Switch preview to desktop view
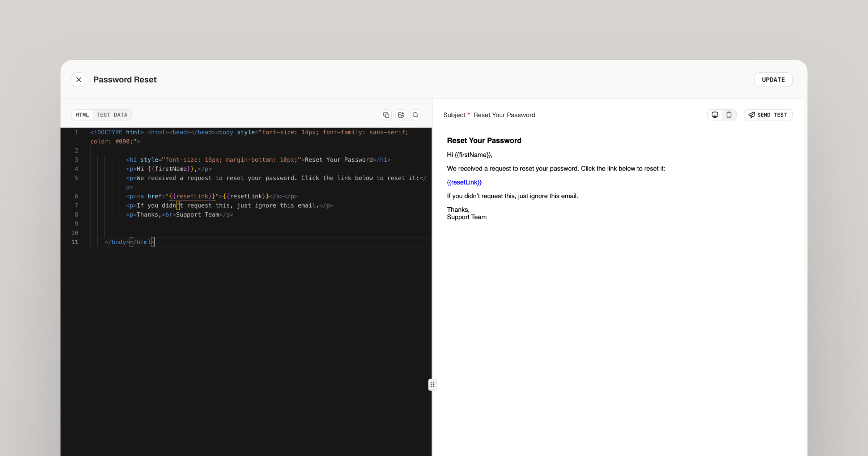 715,115
